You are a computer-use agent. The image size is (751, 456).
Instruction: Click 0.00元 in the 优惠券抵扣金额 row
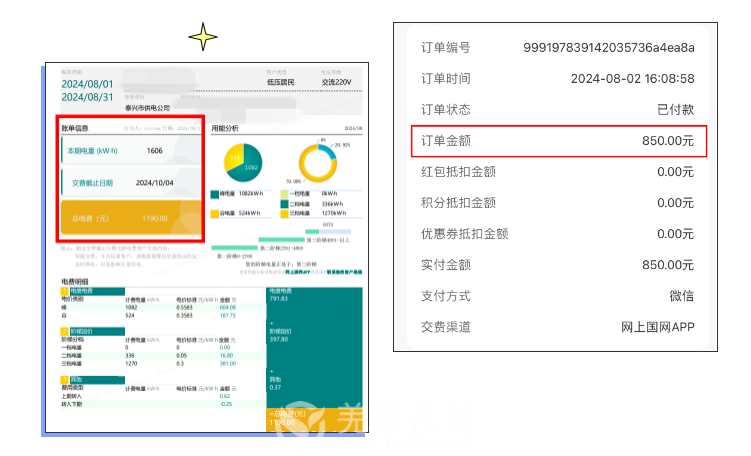tap(675, 234)
